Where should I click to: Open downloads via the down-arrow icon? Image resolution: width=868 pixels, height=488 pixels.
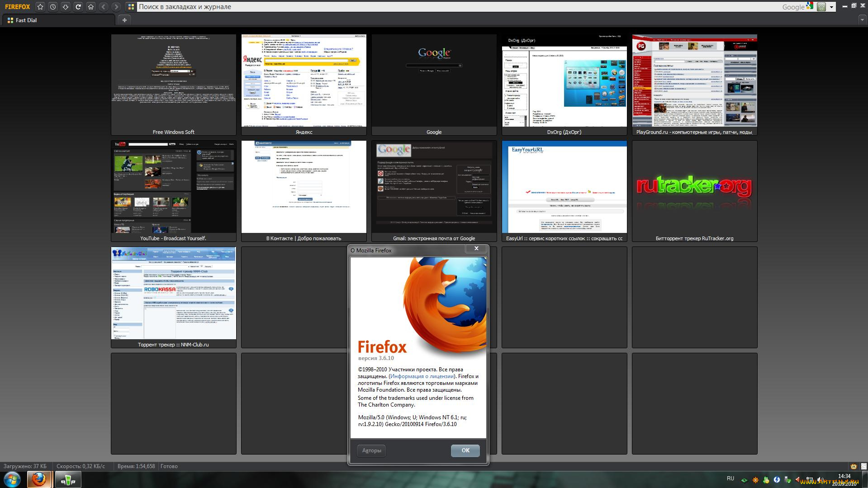pos(66,7)
